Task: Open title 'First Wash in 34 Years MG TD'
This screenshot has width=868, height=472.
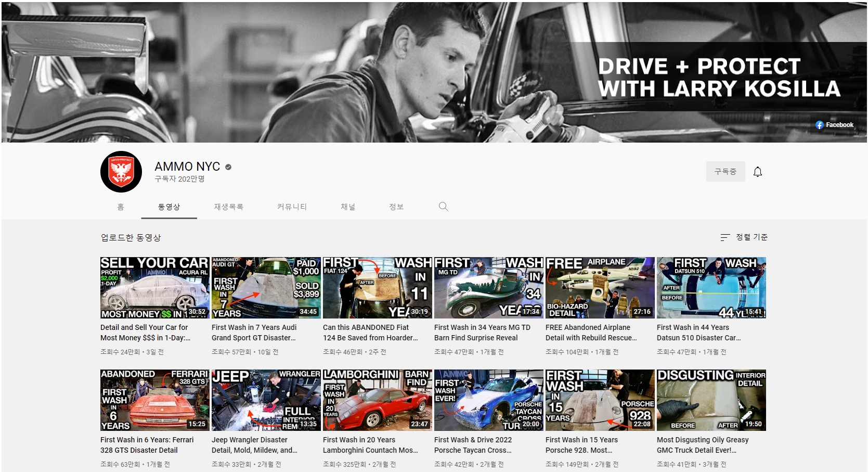Action: 482,333
